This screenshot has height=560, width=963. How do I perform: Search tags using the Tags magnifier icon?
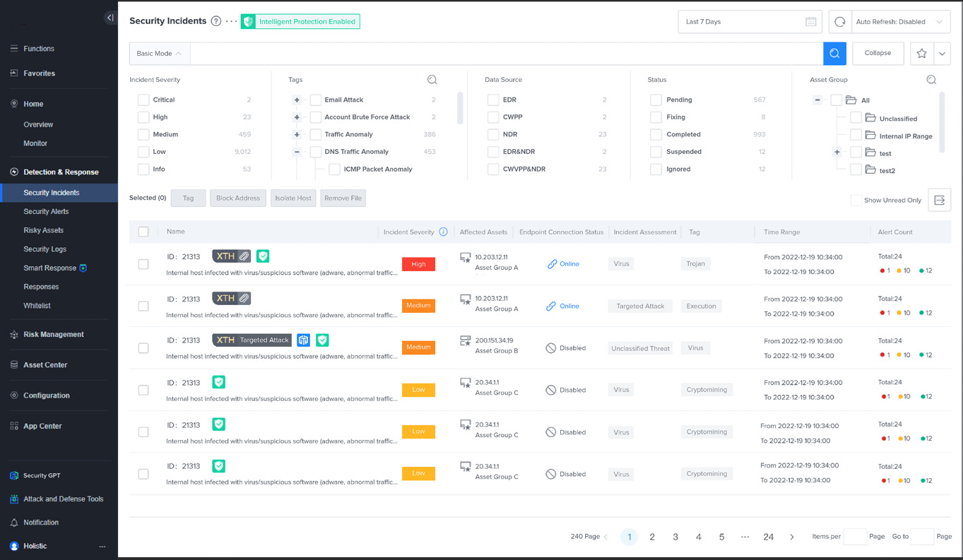tap(432, 80)
